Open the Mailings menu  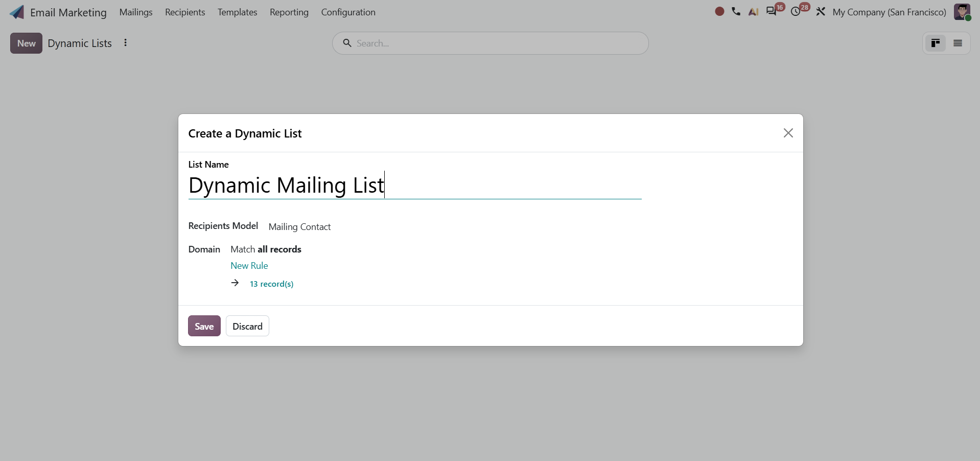click(x=136, y=12)
